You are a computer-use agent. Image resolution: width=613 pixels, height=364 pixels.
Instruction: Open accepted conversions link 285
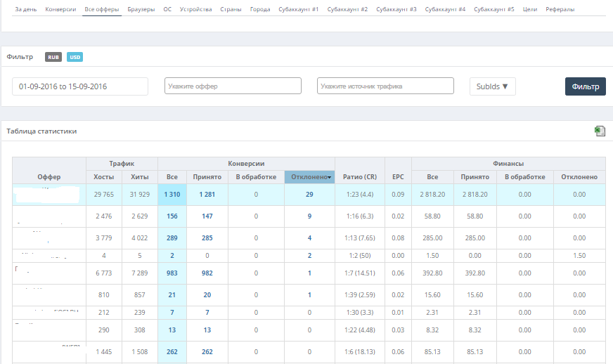coord(207,238)
